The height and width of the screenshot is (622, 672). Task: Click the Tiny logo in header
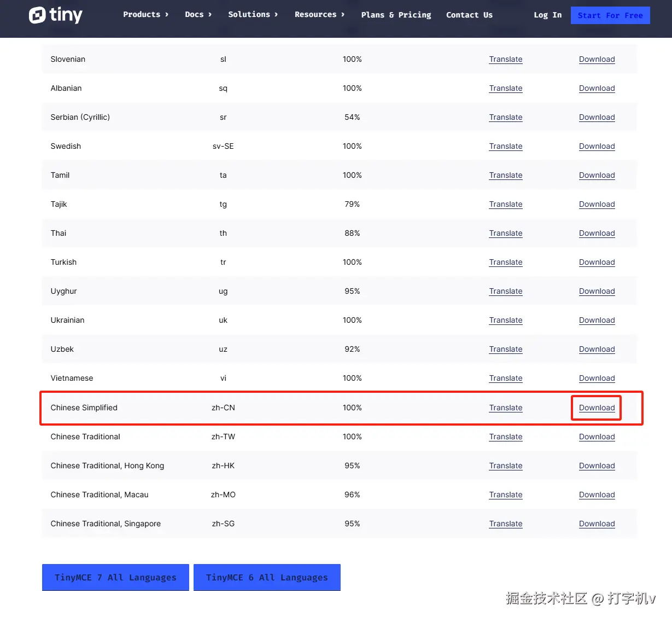[x=55, y=15]
